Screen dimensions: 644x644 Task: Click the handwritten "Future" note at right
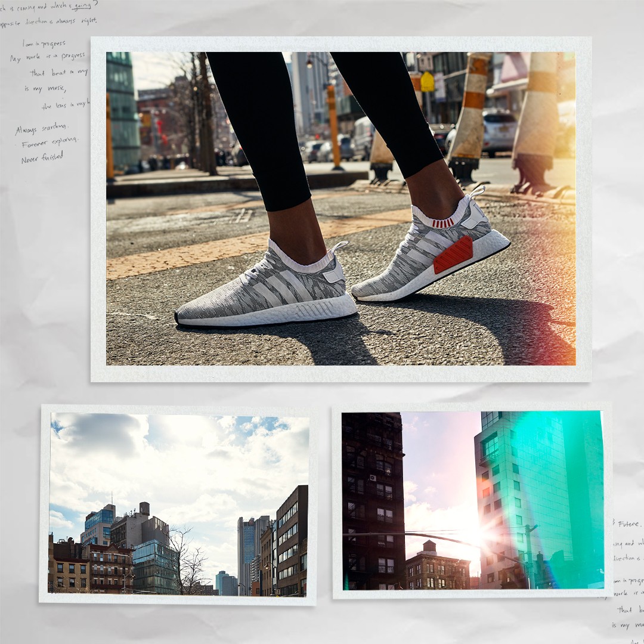(629, 524)
